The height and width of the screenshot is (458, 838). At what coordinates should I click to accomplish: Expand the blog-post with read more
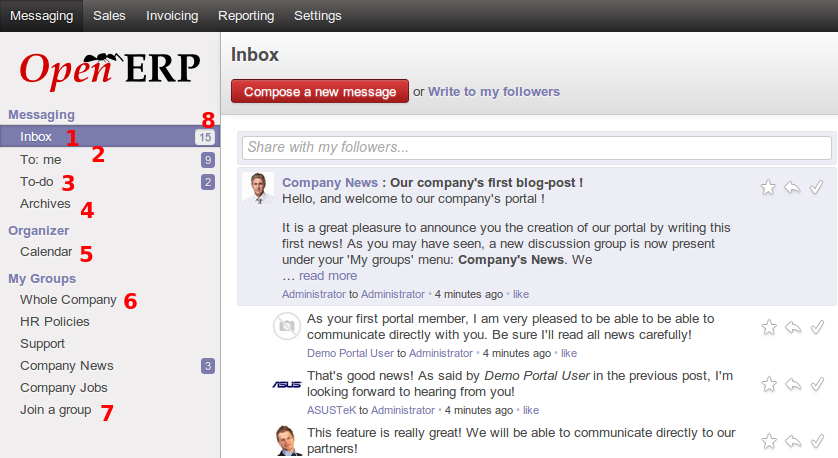(x=327, y=276)
